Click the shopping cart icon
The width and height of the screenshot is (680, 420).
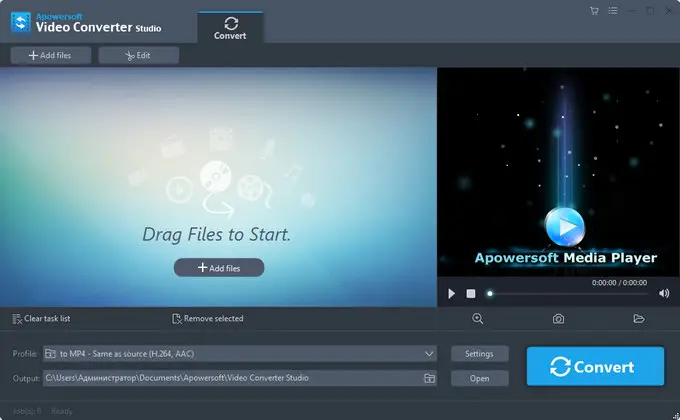(x=594, y=11)
